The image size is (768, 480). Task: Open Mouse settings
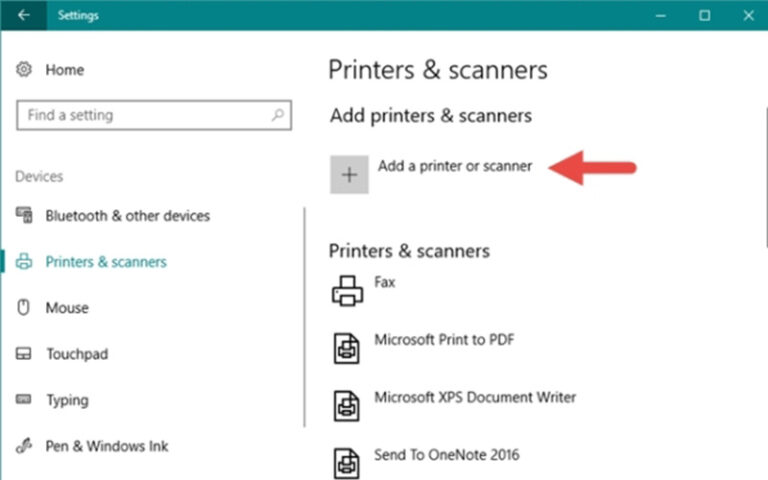click(67, 308)
